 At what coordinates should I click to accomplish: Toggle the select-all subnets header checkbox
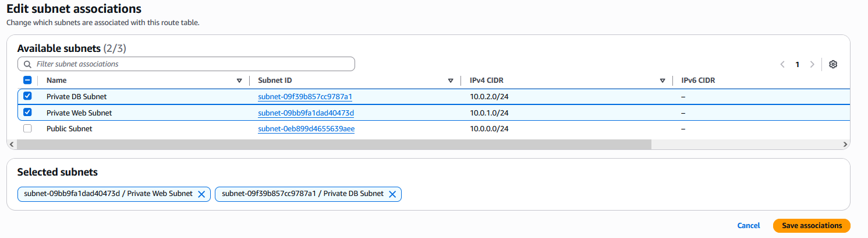(x=27, y=80)
